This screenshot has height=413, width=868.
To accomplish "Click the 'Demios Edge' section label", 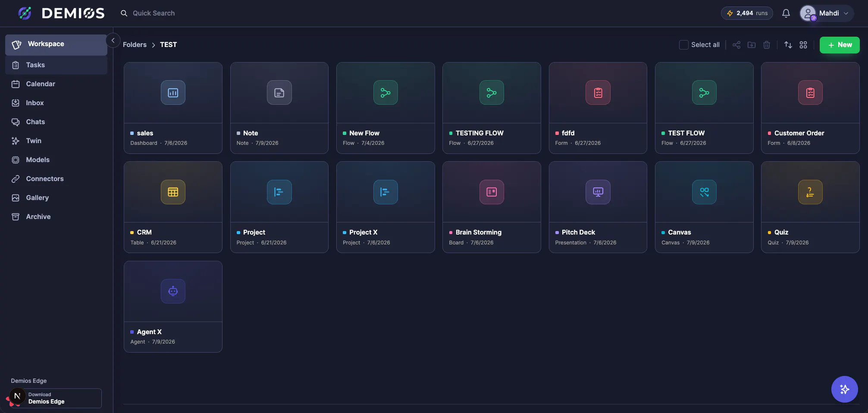I will point(28,381).
